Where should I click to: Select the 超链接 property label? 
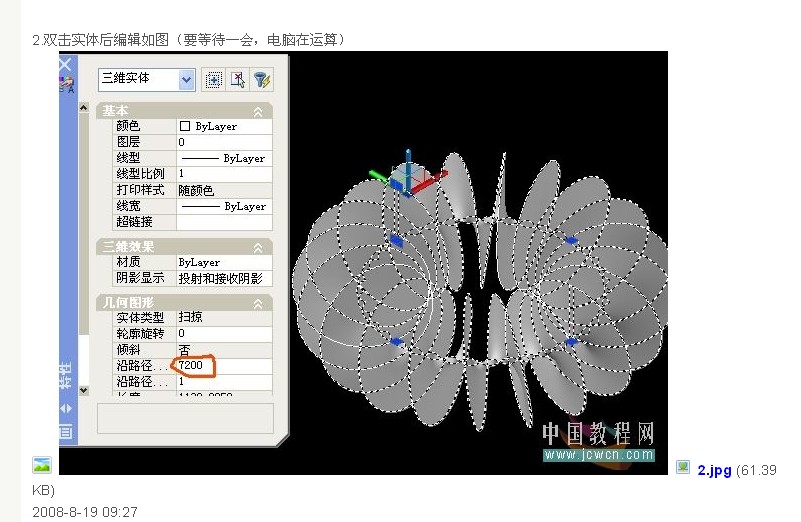coord(134,222)
